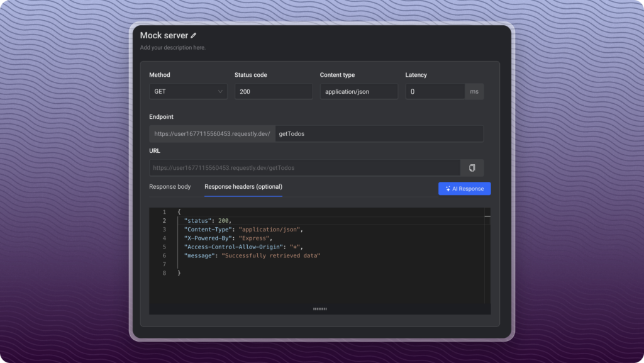Viewport: 644px width, 363px height.
Task: Click the "Content-Type" line in editor
Action: click(243, 230)
